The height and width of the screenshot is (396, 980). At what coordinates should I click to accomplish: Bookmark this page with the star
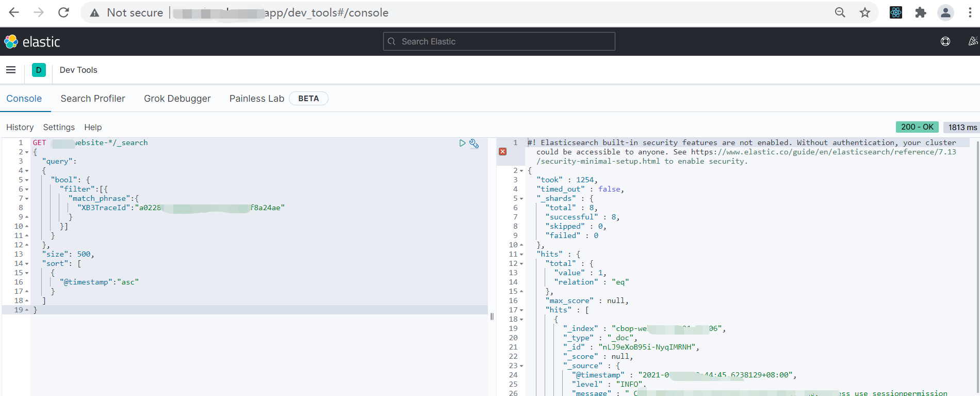(x=865, y=12)
